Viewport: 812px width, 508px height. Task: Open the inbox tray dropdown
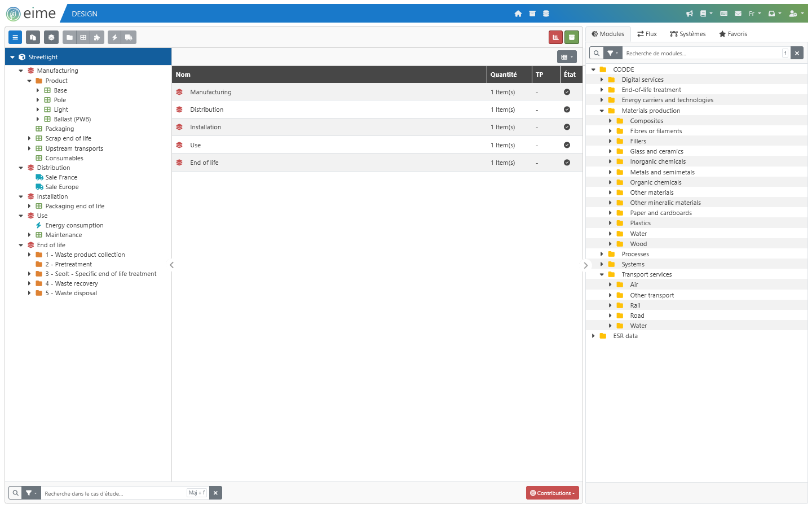click(x=775, y=14)
